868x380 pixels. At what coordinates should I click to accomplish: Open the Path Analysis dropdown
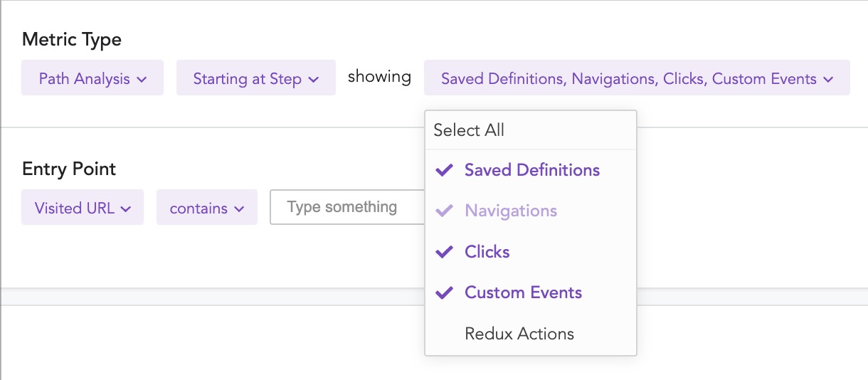pos(92,78)
